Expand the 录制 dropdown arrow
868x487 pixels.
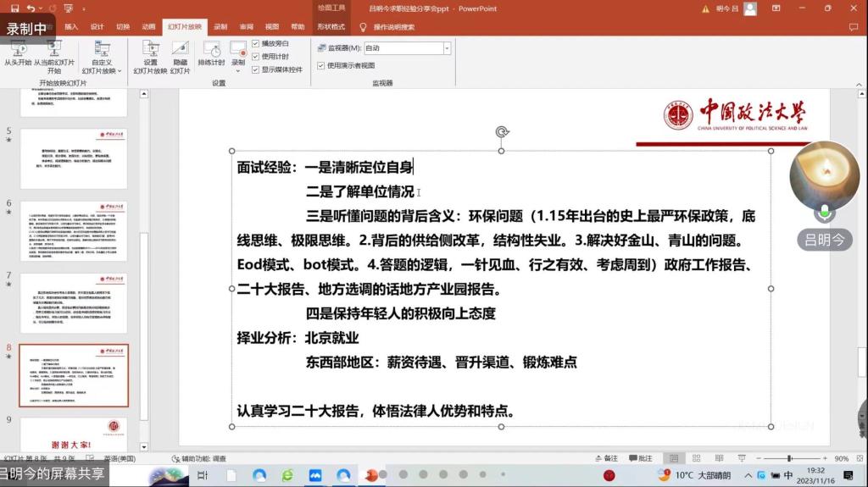[238, 71]
